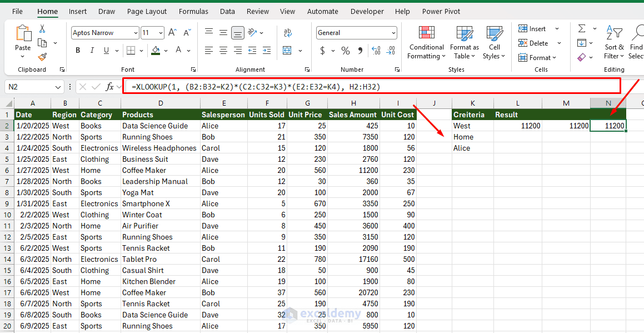Screen dimensions: 644x333
Task: Select the Alice criteria cell in column K
Action: (473, 148)
